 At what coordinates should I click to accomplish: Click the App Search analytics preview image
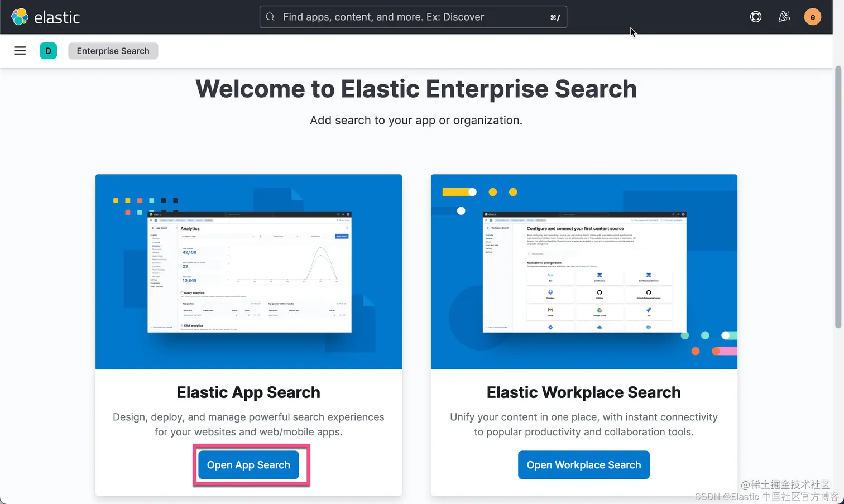249,272
